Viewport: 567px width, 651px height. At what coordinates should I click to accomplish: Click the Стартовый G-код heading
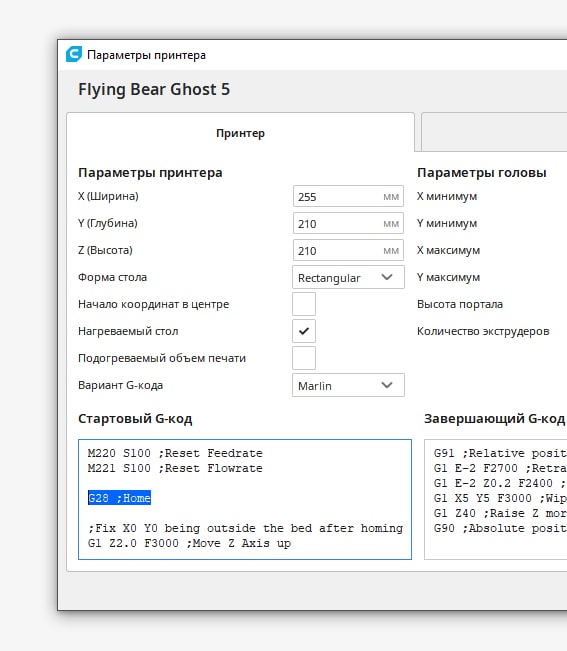tap(135, 418)
